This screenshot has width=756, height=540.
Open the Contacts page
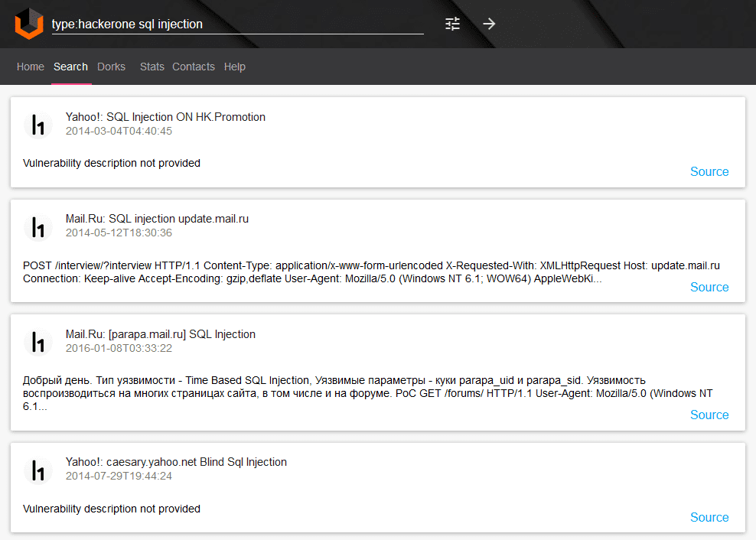tap(194, 67)
